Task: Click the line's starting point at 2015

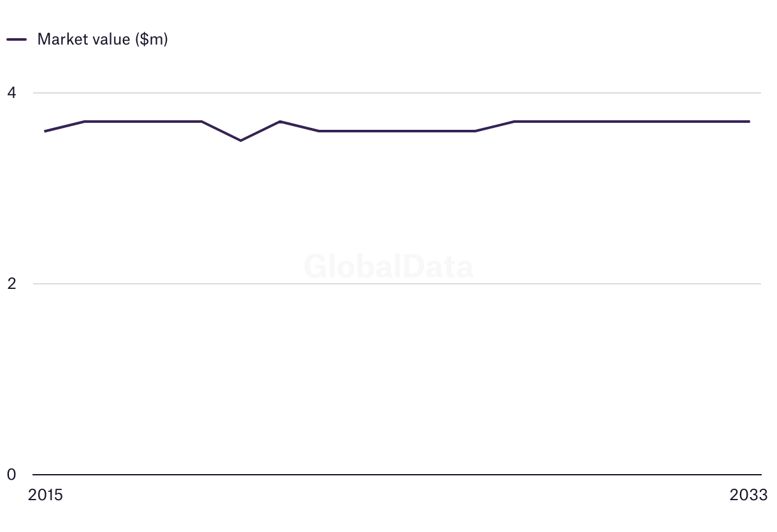Action: pos(45,131)
